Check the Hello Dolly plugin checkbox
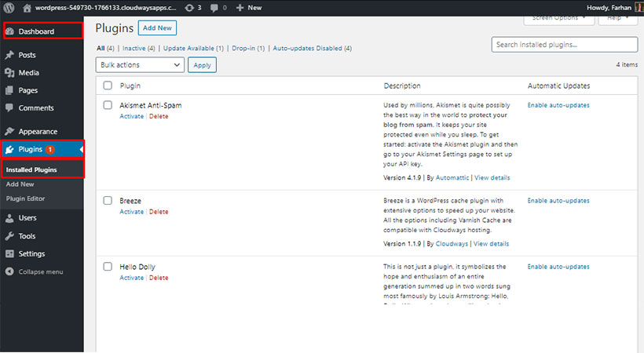 [x=108, y=267]
